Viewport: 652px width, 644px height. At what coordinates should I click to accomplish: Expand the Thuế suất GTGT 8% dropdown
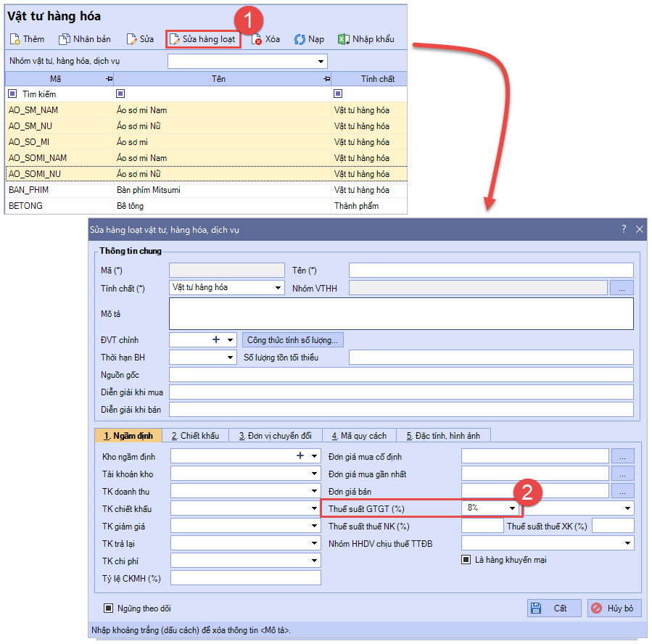pos(512,508)
